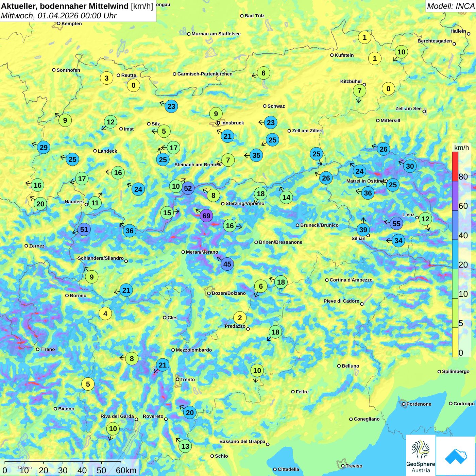Viewport: 476px width, 476px height.
Task: Click the Brixen/Bressanone label
Action: (x=280, y=242)
